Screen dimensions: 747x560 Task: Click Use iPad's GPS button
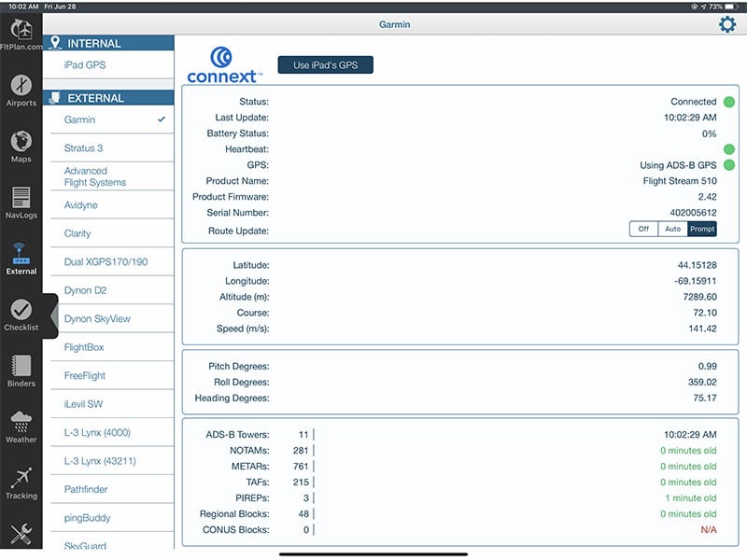[325, 65]
